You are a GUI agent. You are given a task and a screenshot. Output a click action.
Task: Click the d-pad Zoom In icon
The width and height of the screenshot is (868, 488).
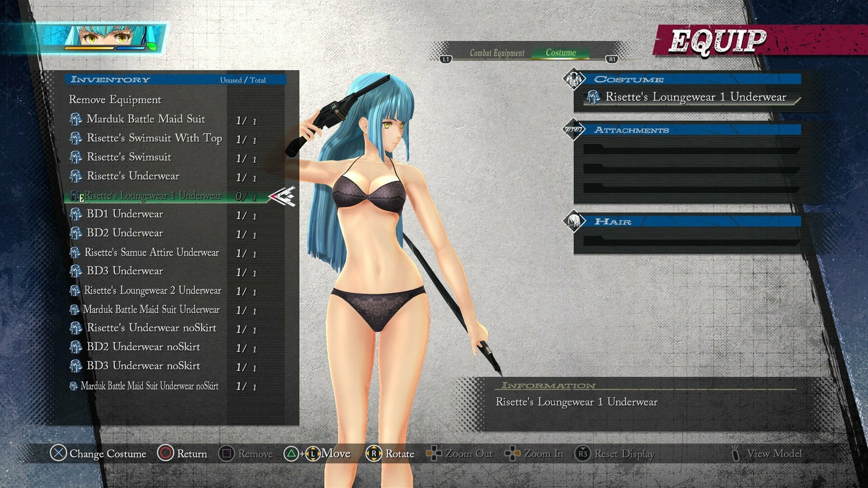[x=513, y=453]
